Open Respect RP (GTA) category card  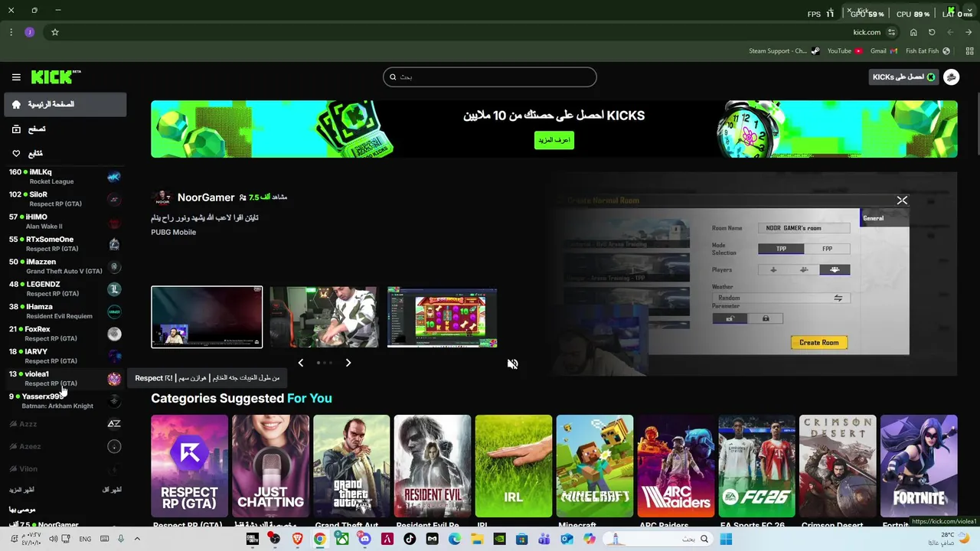190,466
